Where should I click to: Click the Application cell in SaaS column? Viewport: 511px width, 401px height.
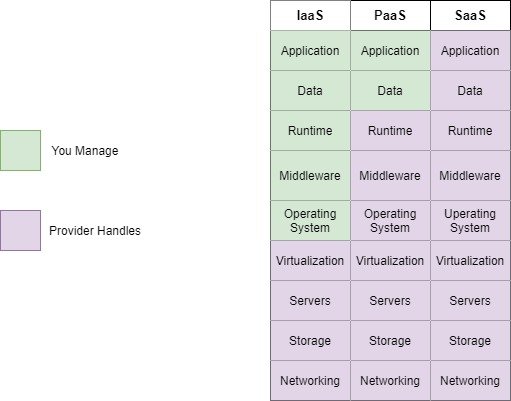tap(470, 51)
